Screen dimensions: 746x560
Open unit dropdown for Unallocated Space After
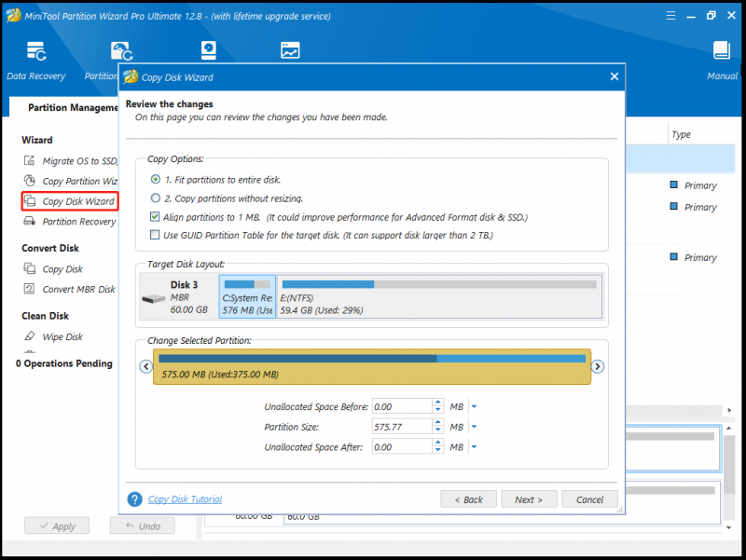pyautogui.click(x=474, y=447)
